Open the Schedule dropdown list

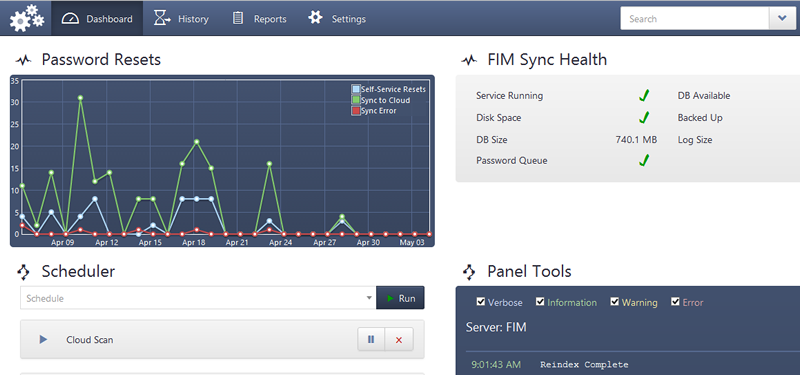[198, 298]
